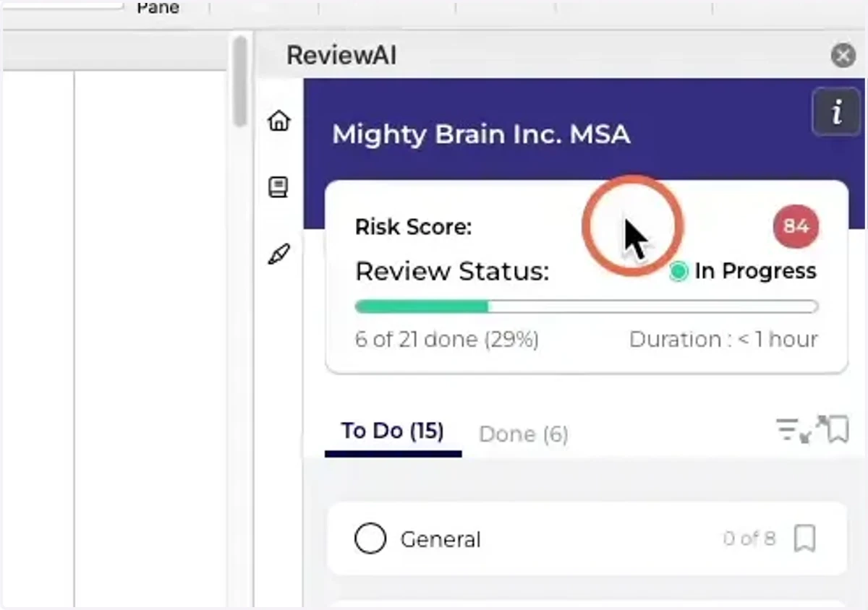Screen dimensions: 868x610
Task: Click the Pane label in ribbon
Action: 158,8
